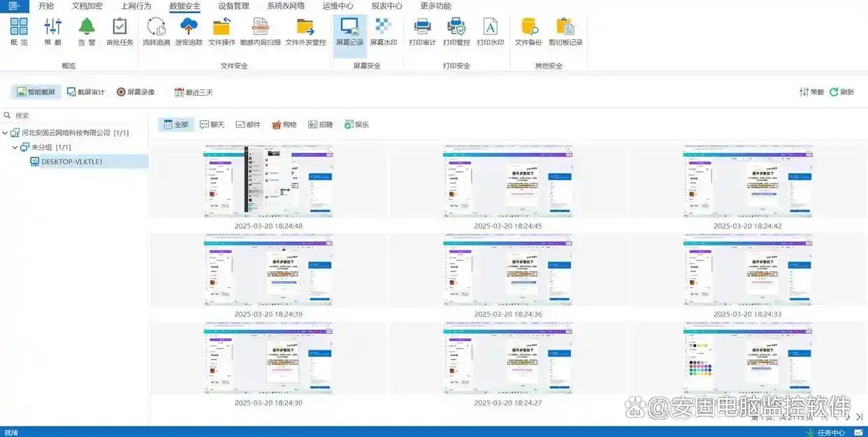Open the 文件外发管控 icon
The image size is (868, 437).
(305, 31)
